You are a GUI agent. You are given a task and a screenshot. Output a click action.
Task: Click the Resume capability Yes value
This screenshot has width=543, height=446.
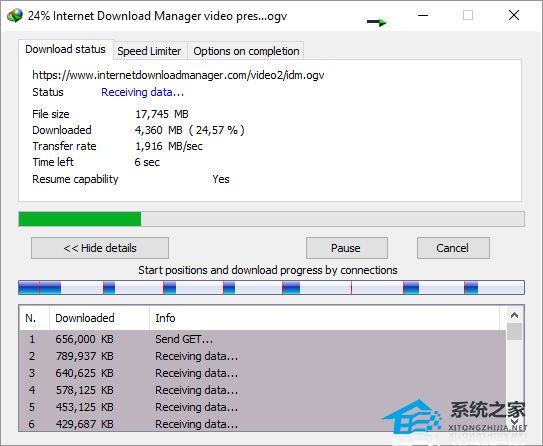221,179
